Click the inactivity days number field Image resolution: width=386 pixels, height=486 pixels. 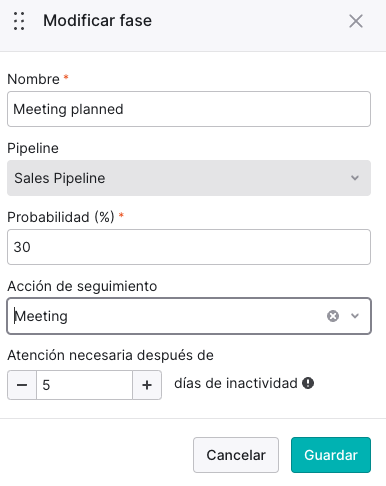point(84,385)
